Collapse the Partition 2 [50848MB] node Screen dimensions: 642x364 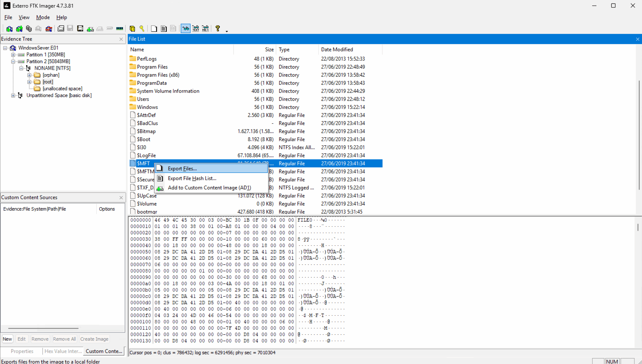point(13,61)
